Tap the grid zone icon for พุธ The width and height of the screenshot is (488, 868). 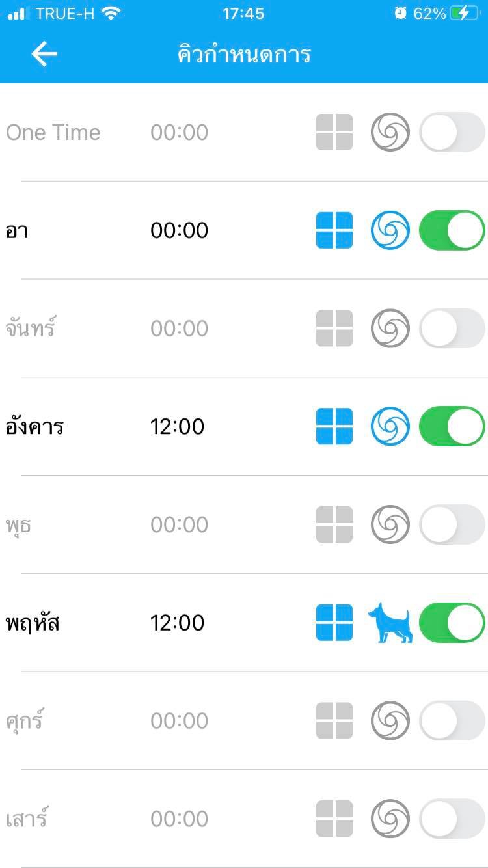(x=334, y=524)
